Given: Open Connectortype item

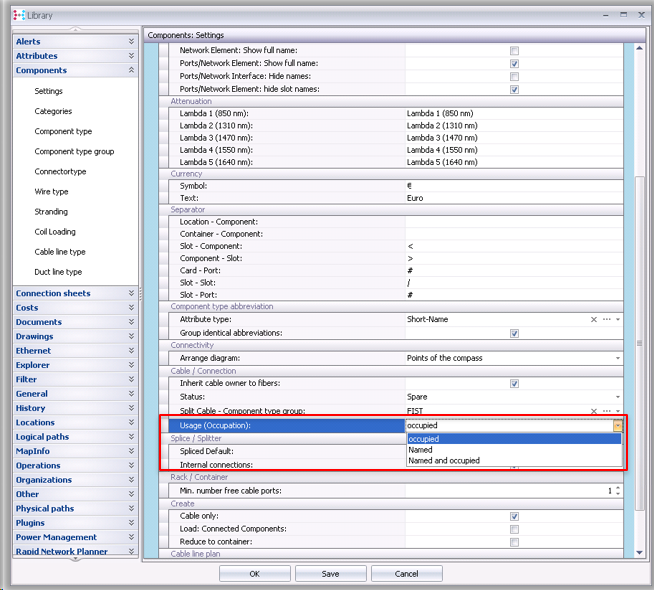Looking at the screenshot, I should click(60, 171).
